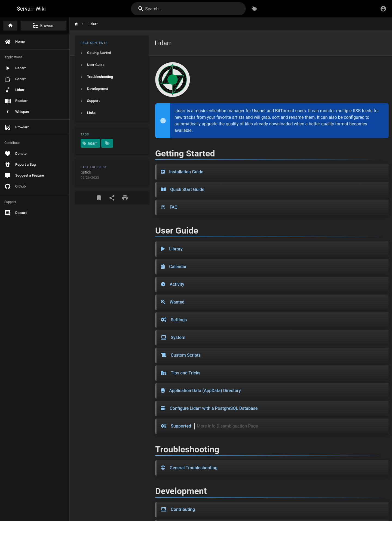Click the Donate heart link
Screen dimensions: 392x545
35,154
